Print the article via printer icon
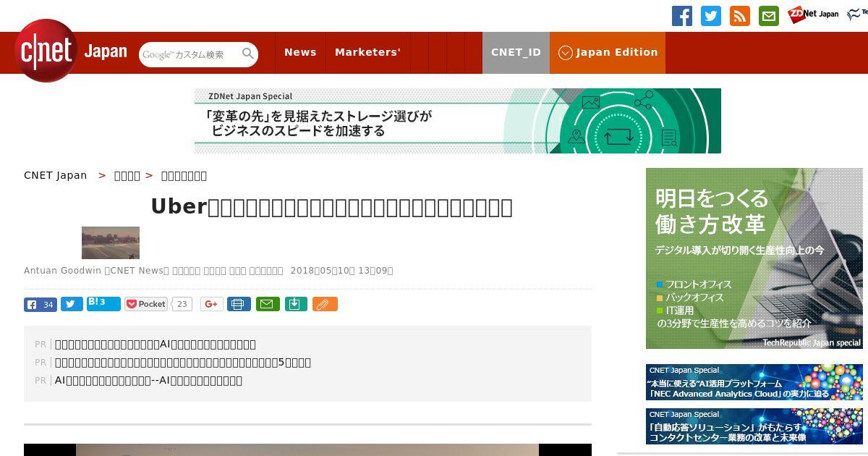 click(x=239, y=304)
